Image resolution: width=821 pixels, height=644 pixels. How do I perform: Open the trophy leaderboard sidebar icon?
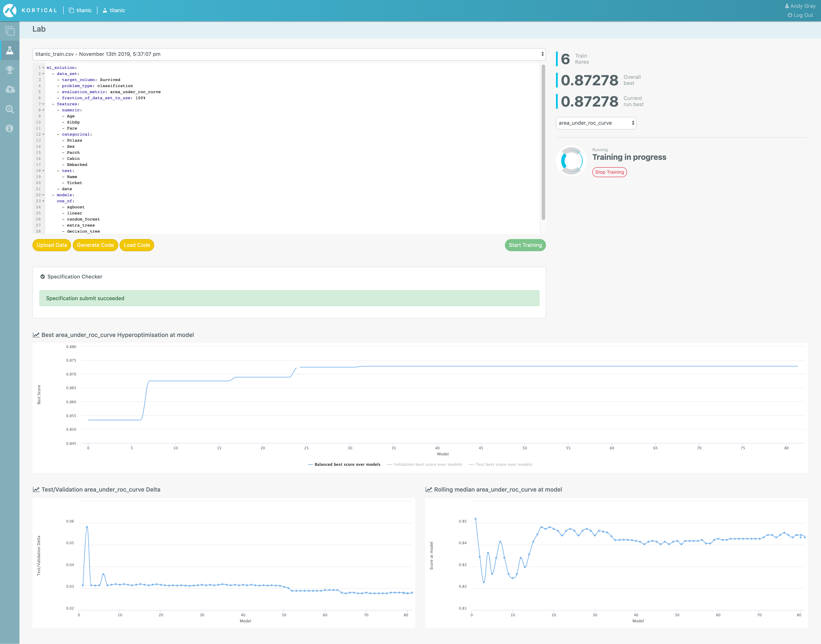pos(10,70)
